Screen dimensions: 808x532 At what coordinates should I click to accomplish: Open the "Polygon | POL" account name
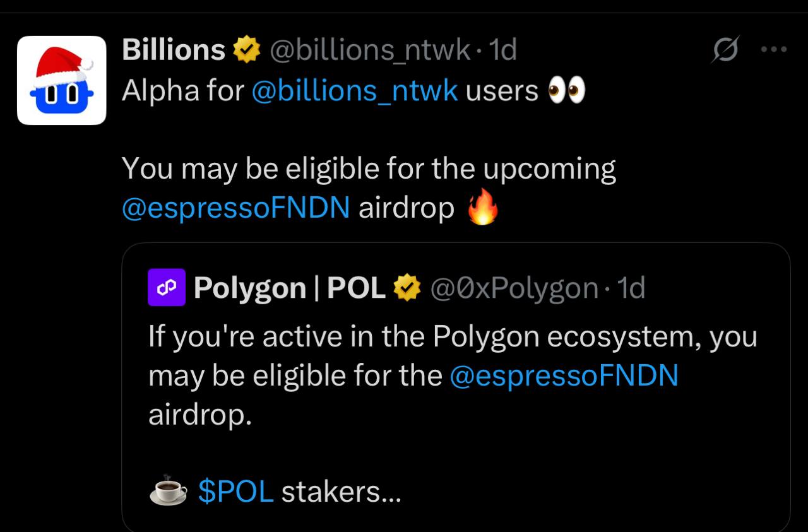tap(289, 288)
